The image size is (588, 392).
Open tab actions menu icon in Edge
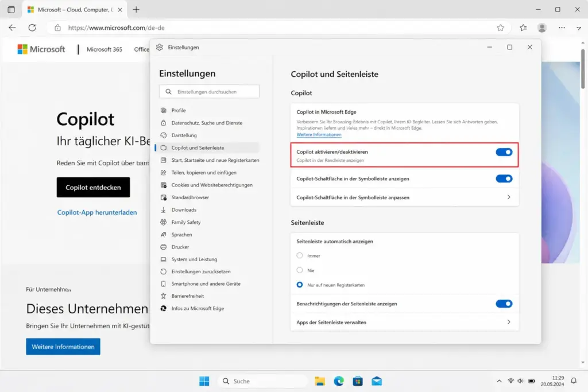pyautogui.click(x=11, y=10)
